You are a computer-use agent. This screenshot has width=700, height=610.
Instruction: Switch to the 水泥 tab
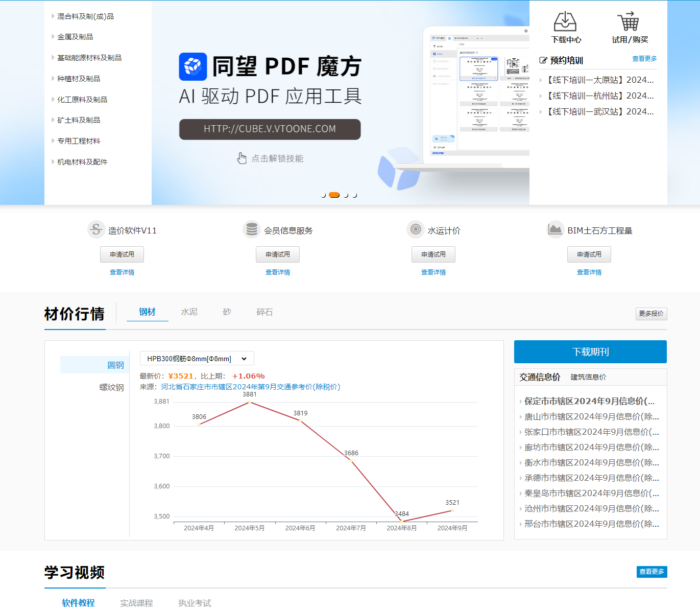[189, 312]
